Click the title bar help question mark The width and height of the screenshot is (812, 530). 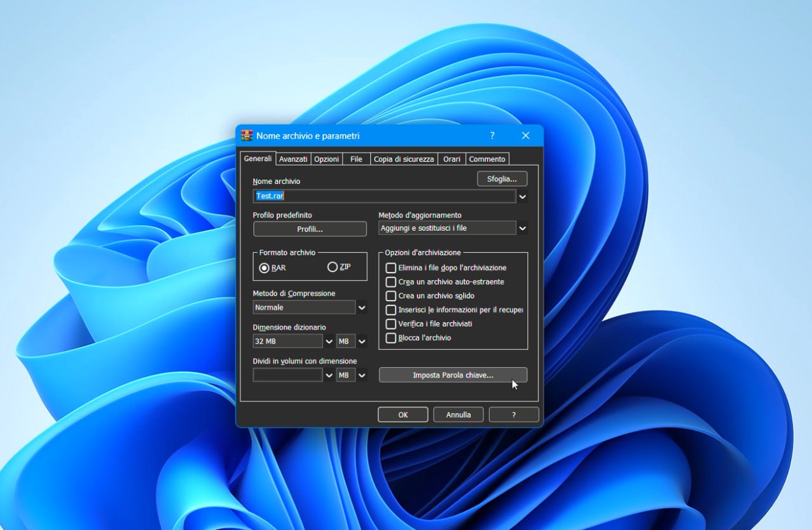tap(492, 136)
